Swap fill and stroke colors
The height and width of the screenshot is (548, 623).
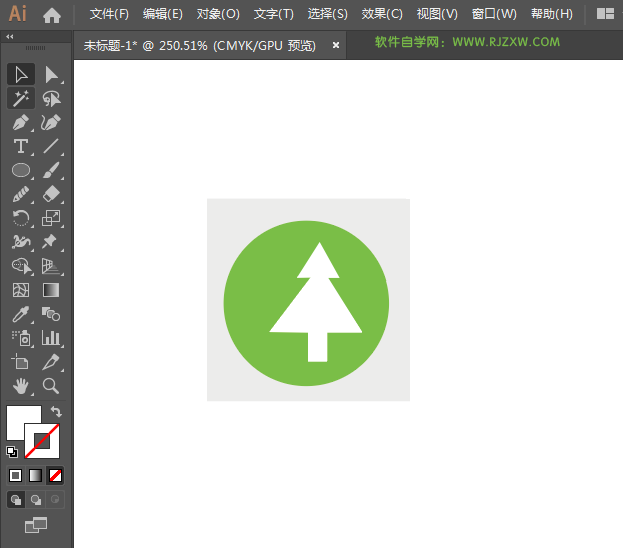(56, 412)
